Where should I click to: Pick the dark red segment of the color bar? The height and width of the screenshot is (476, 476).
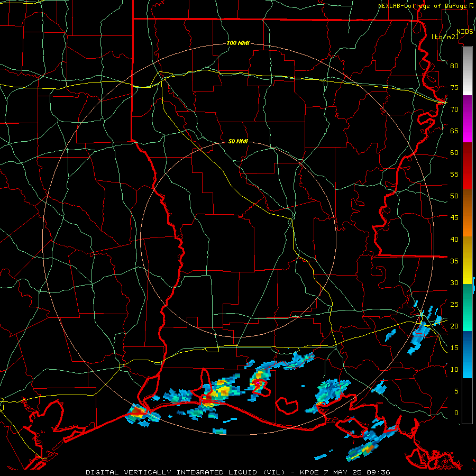click(x=467, y=166)
